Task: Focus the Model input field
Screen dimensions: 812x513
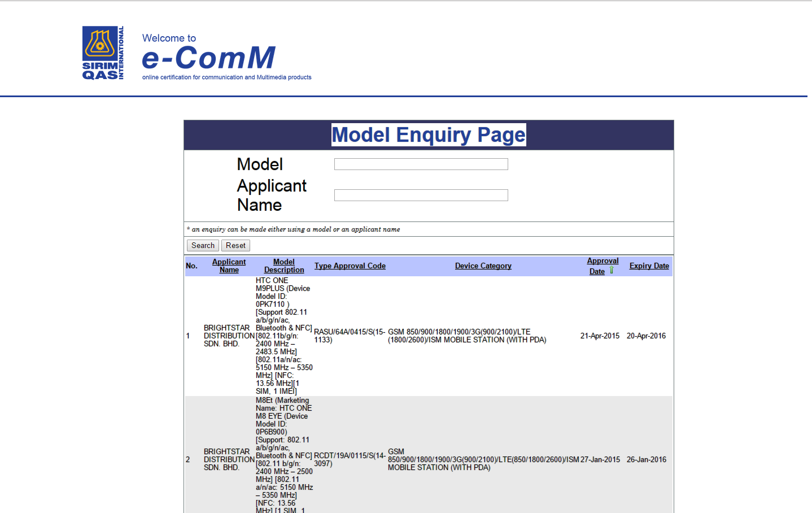Action: pyautogui.click(x=421, y=164)
